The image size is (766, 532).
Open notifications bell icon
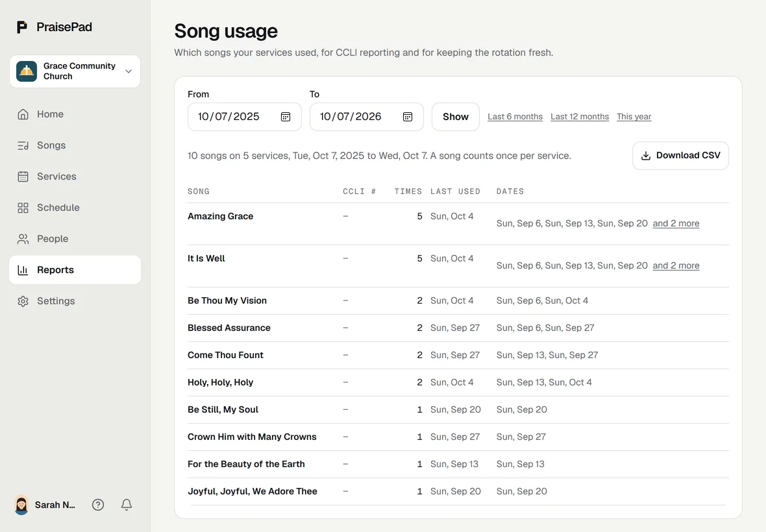pos(127,505)
